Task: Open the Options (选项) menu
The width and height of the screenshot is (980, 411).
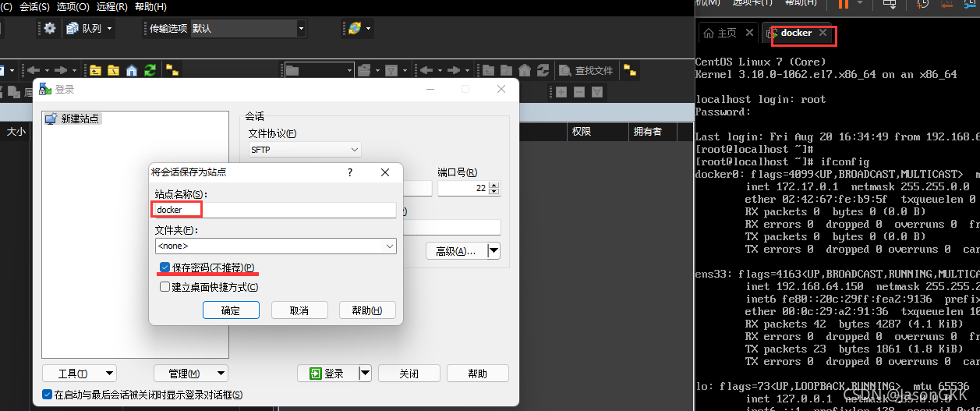Action: coord(73,5)
